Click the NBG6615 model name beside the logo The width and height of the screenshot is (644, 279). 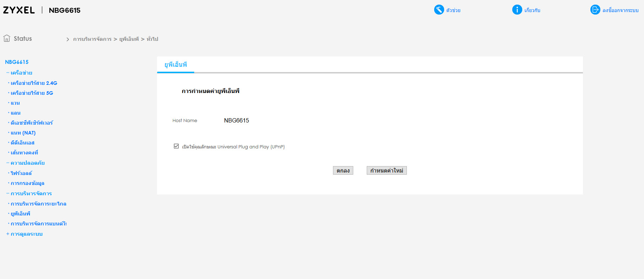coord(65,10)
